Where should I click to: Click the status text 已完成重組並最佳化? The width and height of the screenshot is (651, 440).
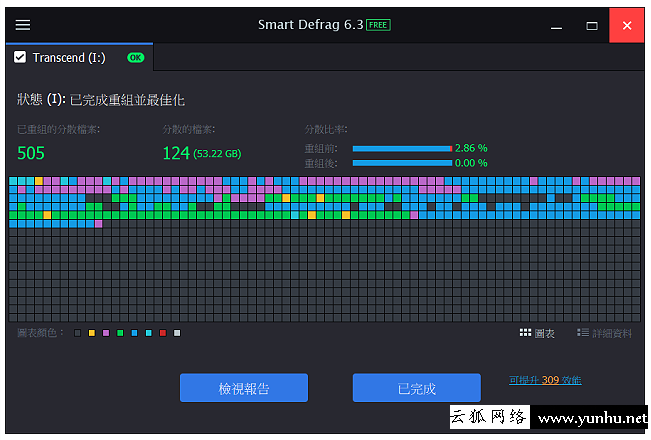pyautogui.click(x=127, y=100)
